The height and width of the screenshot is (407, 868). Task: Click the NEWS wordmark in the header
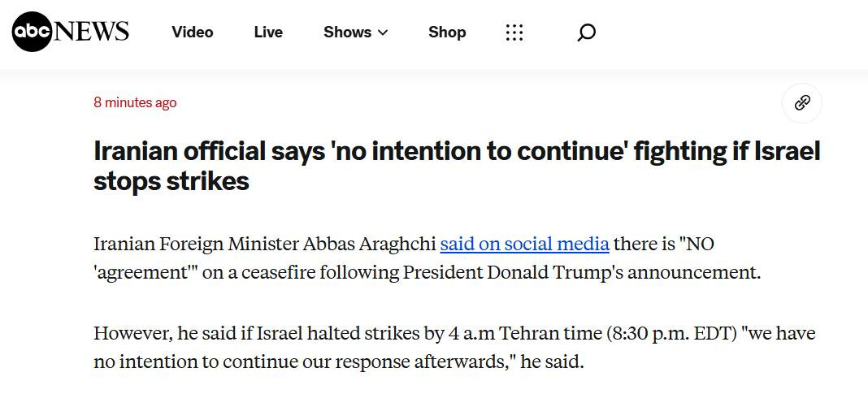(x=91, y=32)
